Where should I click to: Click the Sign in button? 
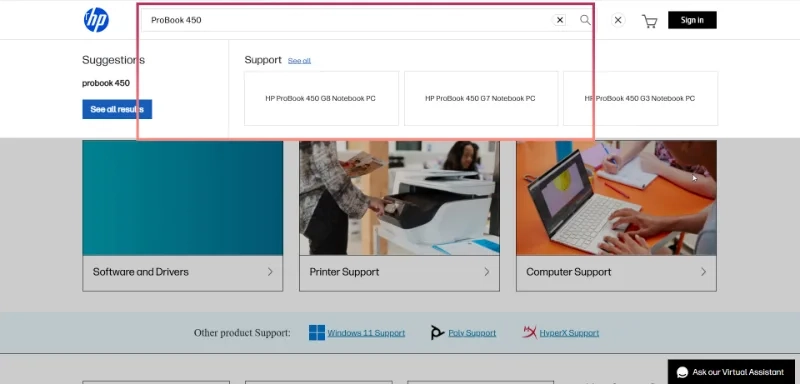pos(692,20)
